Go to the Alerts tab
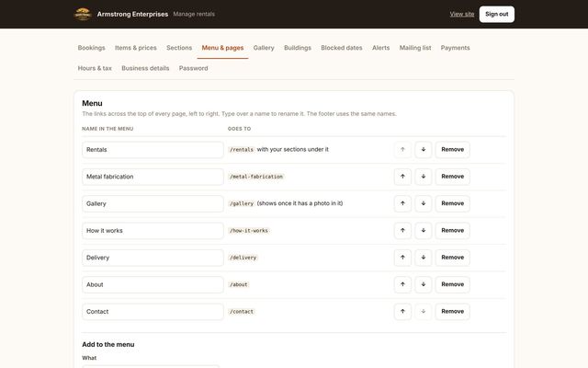This screenshot has width=588, height=368. point(381,48)
